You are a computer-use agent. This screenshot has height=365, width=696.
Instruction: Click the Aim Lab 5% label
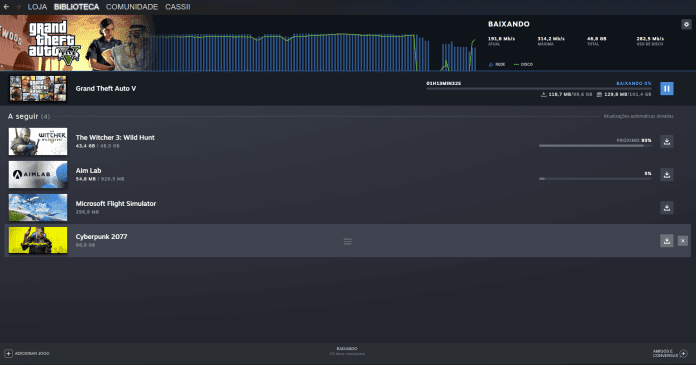(648, 174)
